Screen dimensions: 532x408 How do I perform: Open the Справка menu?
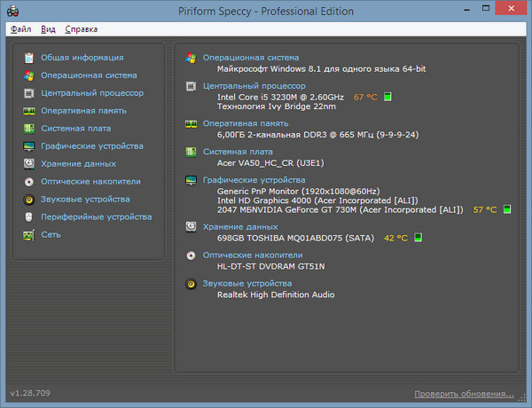coord(82,29)
